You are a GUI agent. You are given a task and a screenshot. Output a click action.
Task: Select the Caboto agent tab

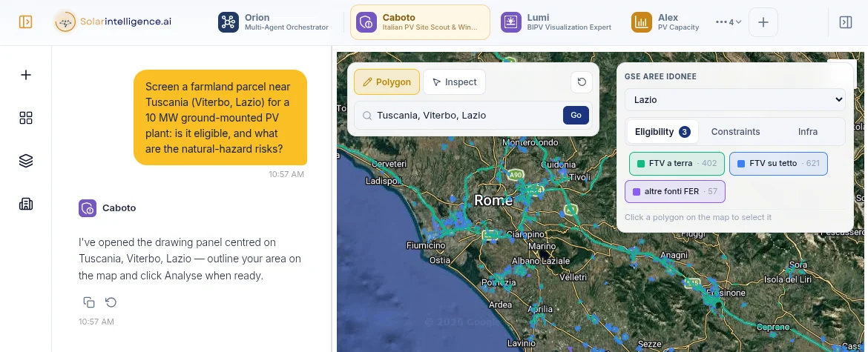pos(420,22)
